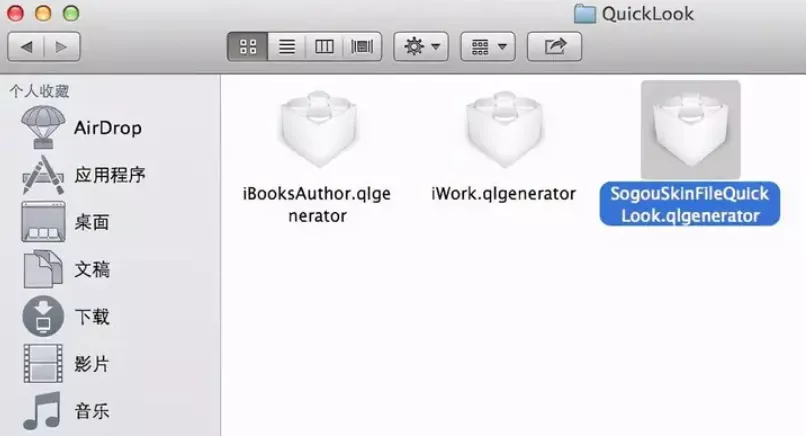This screenshot has width=808, height=436.
Task: Open 文稿 label in sidebar
Action: [x=92, y=270]
